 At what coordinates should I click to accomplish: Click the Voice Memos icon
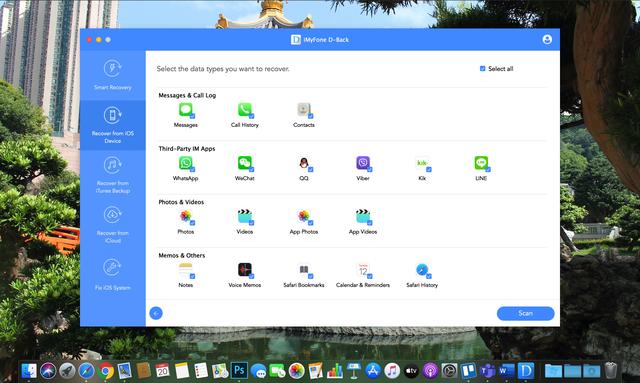coord(245,270)
